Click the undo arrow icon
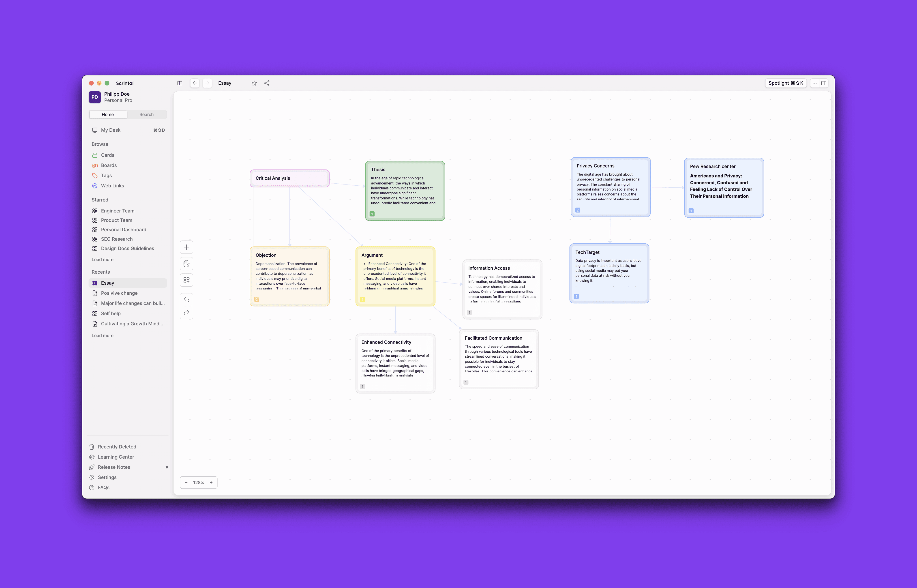 (186, 300)
